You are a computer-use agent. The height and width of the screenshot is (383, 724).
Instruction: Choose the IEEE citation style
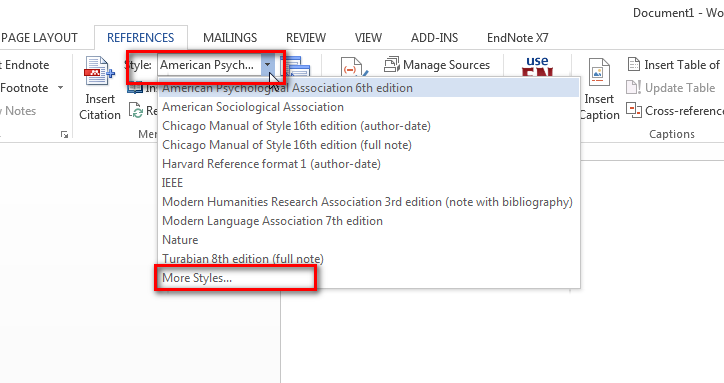[x=368, y=182]
